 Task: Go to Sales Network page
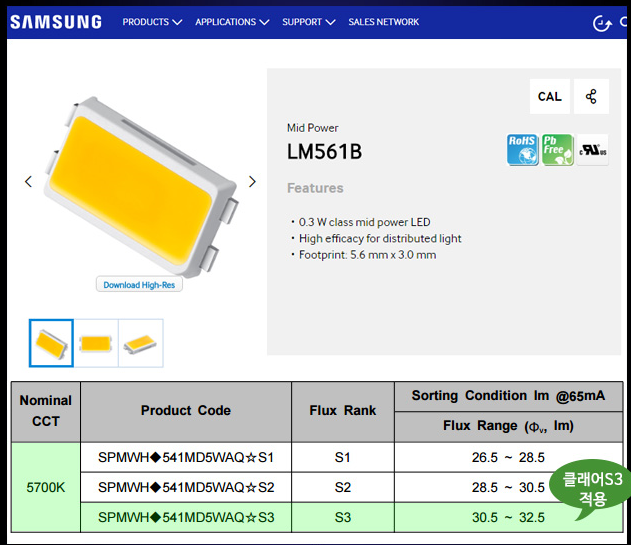[x=384, y=22]
